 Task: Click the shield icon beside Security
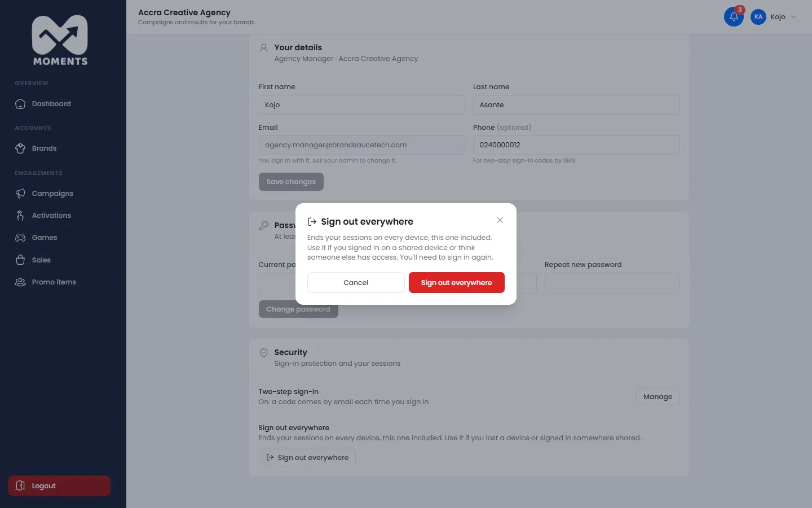263,353
